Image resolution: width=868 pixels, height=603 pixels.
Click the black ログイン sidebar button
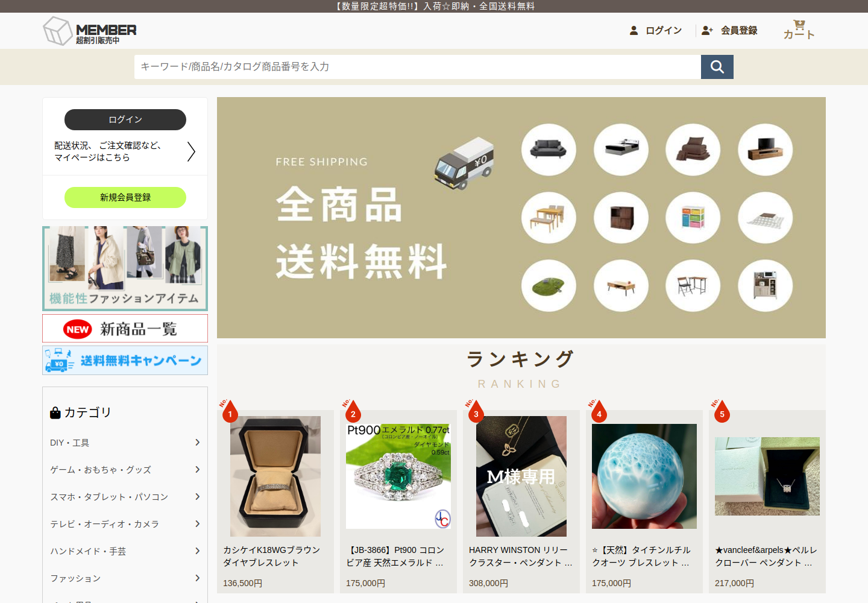tap(125, 119)
